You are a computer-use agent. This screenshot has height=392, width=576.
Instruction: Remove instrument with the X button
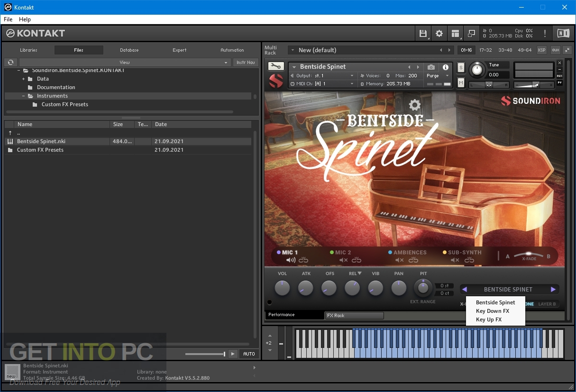click(x=559, y=63)
